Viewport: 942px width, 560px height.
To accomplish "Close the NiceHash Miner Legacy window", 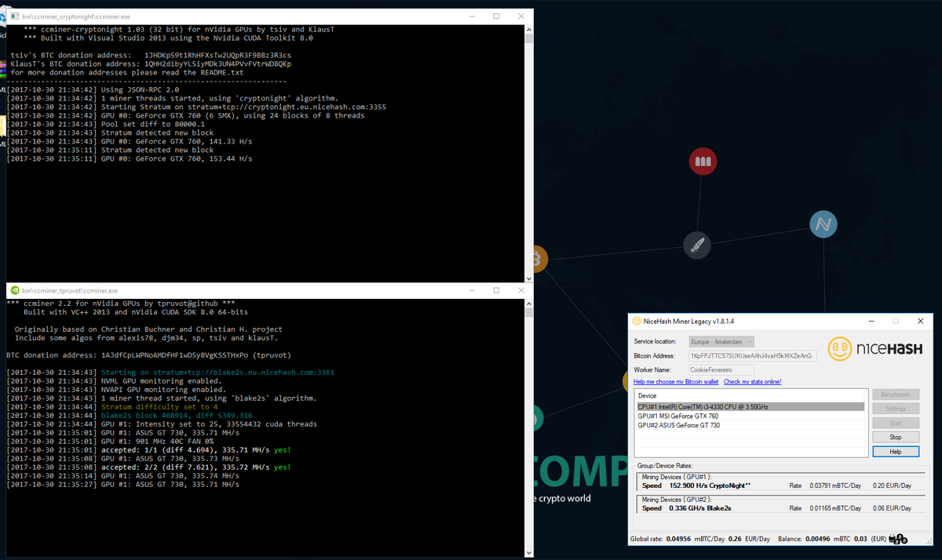I will click(921, 321).
